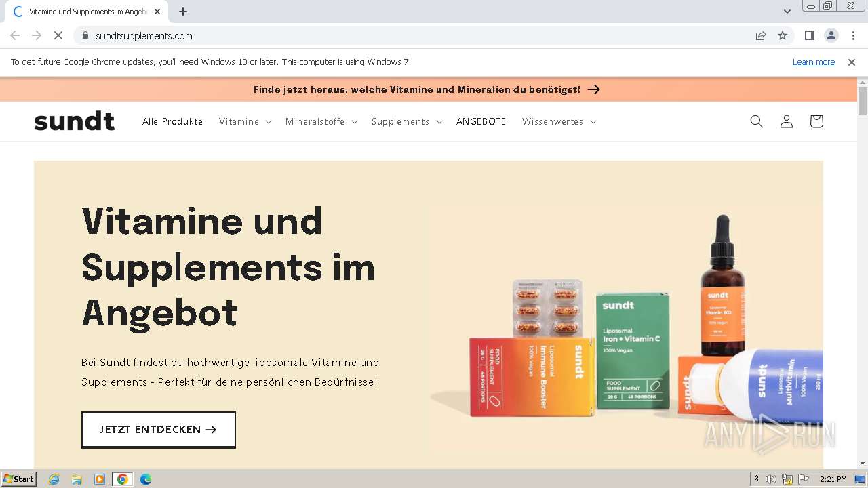Expand the Mineralstoffe menu dropdown

pyautogui.click(x=321, y=121)
